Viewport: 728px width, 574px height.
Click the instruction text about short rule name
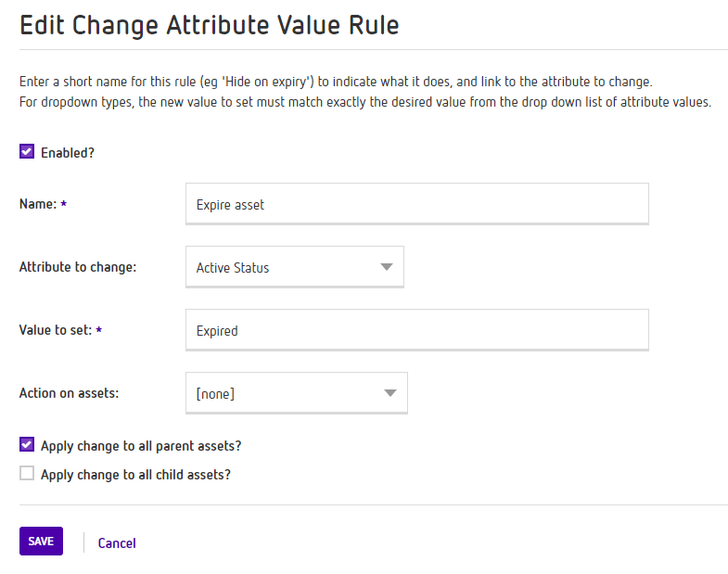(x=336, y=82)
